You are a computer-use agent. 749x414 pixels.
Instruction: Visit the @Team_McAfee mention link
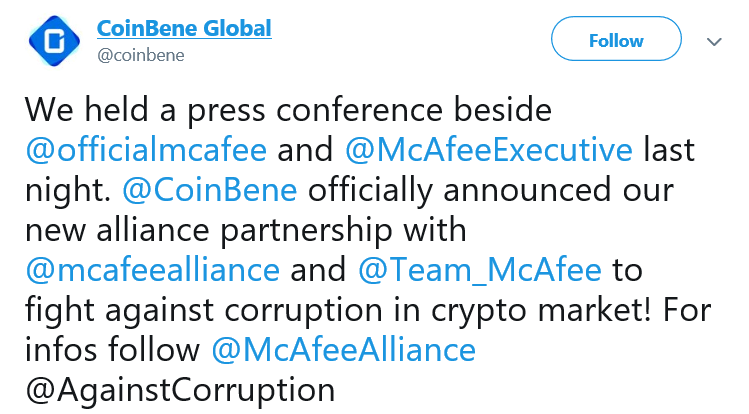point(480,271)
